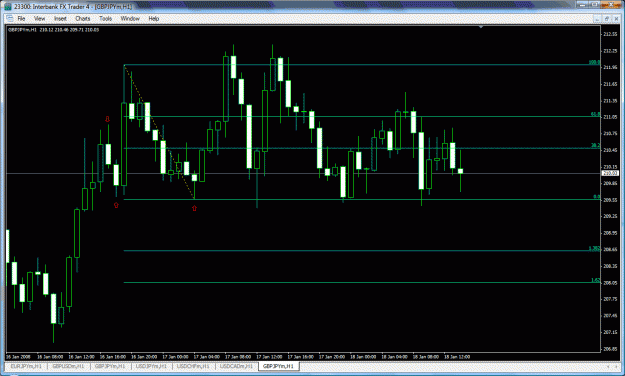Click the Interbank FX Trader title bar icon
This screenshot has height=376, width=625.
click(8, 6)
